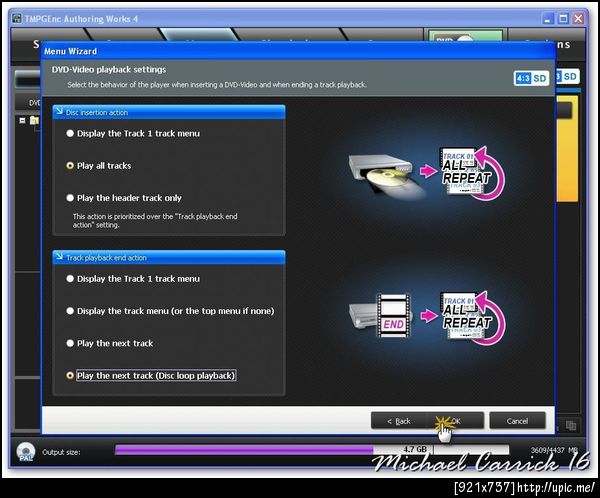Click the 4:3 SD format badge in the wizard
This screenshot has height=498, width=600.
(x=531, y=78)
